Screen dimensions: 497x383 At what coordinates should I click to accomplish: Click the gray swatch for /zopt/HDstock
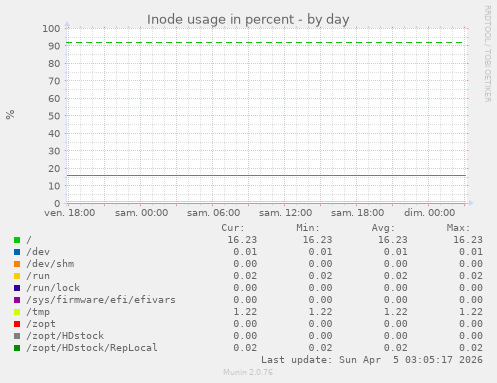tap(17, 336)
